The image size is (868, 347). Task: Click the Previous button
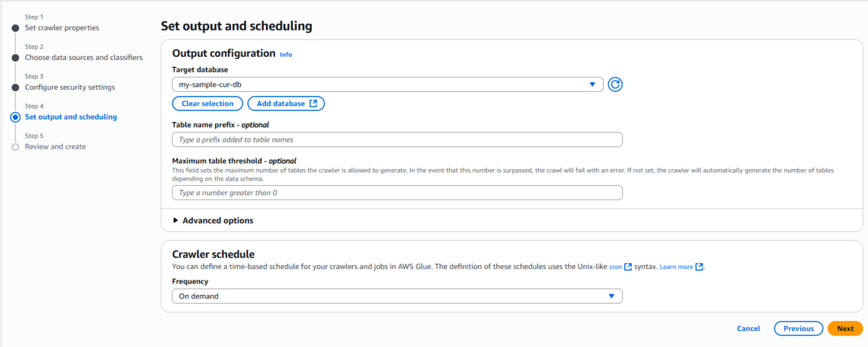coord(799,328)
